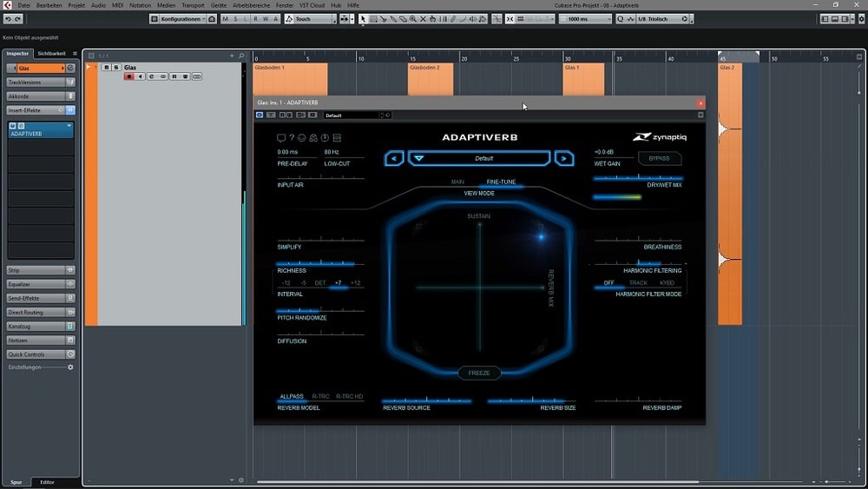Open the Arbeitsbereiche menu
This screenshot has height=489, width=868.
click(252, 5)
